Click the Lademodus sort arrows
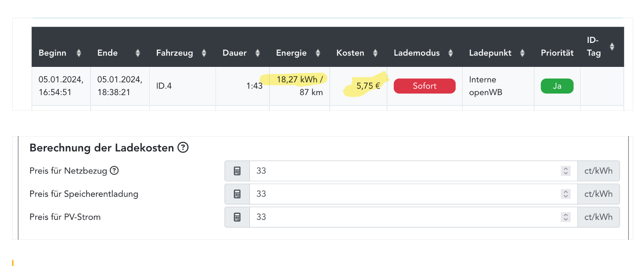 [x=451, y=53]
